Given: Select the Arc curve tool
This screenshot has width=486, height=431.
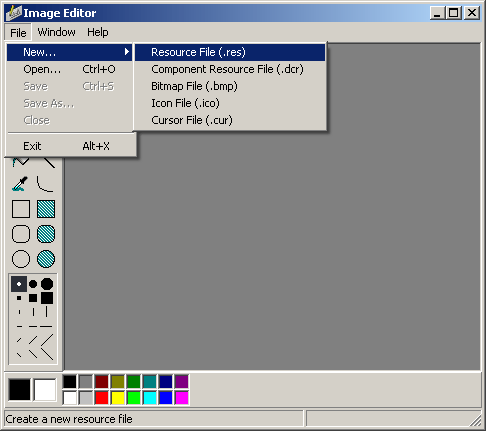Looking at the screenshot, I should click(x=46, y=184).
